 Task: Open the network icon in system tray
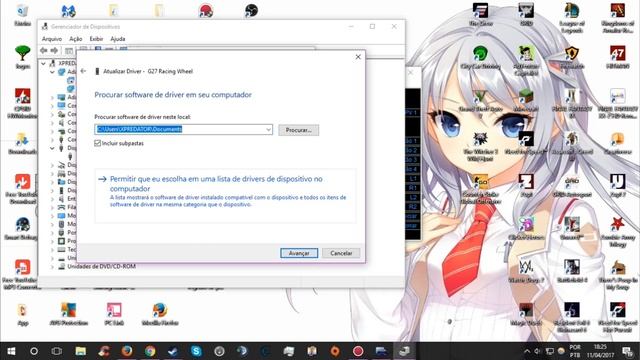[x=550, y=351]
